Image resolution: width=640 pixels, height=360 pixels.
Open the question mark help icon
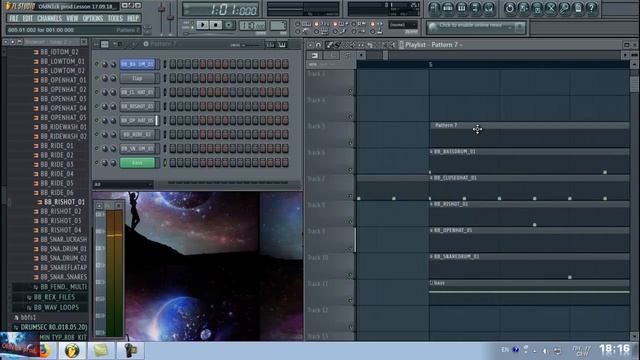point(591,8)
